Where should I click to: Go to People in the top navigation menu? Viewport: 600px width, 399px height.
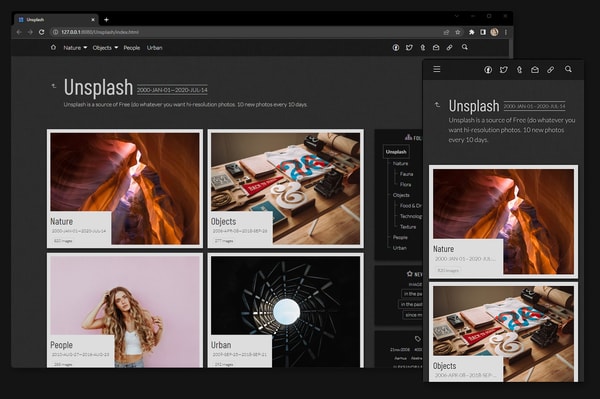[x=132, y=48]
